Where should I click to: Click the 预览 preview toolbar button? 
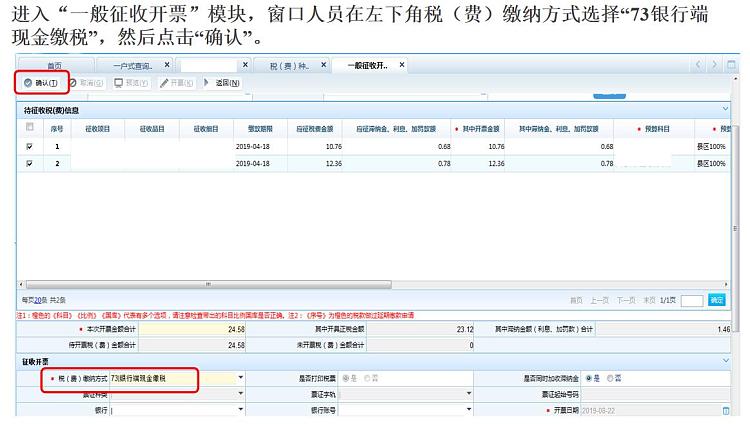coord(131,83)
